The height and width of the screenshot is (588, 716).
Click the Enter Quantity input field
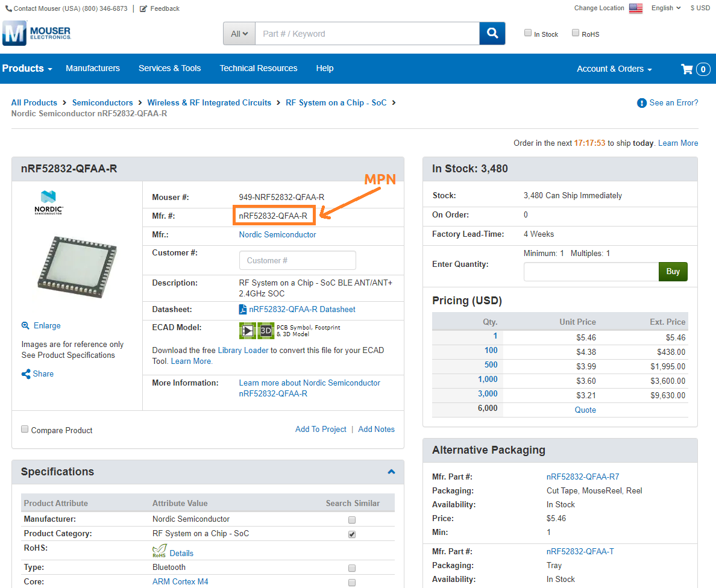click(x=591, y=272)
